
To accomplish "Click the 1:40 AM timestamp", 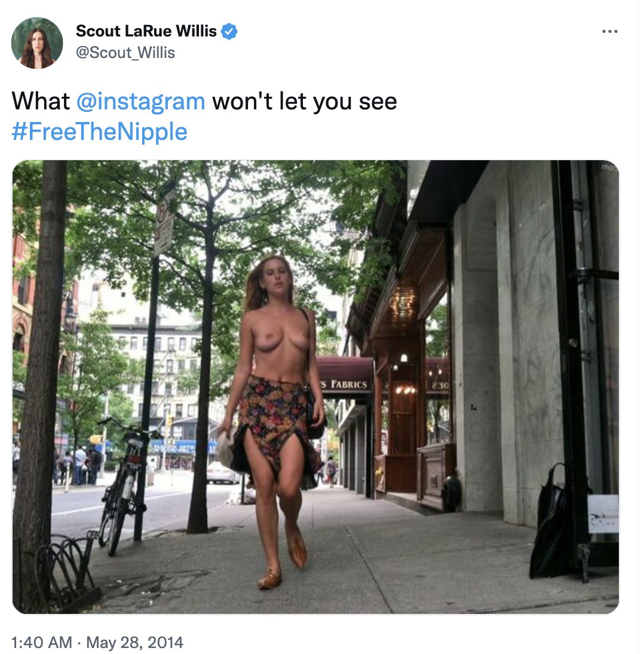I will click(x=42, y=642).
